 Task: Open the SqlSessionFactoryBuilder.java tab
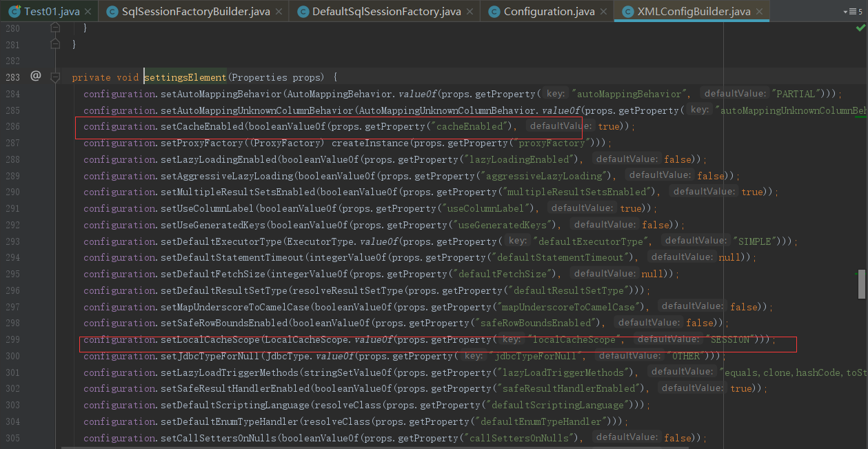click(x=194, y=12)
